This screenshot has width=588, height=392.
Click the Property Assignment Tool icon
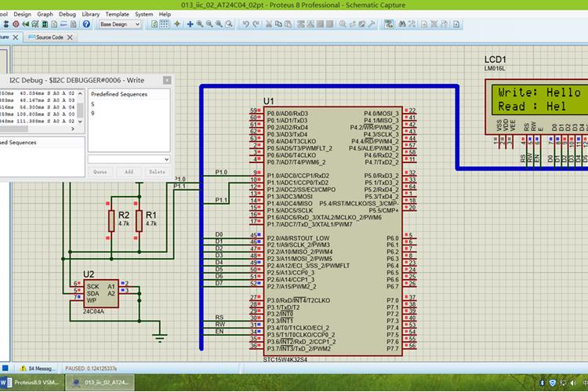[412, 24]
